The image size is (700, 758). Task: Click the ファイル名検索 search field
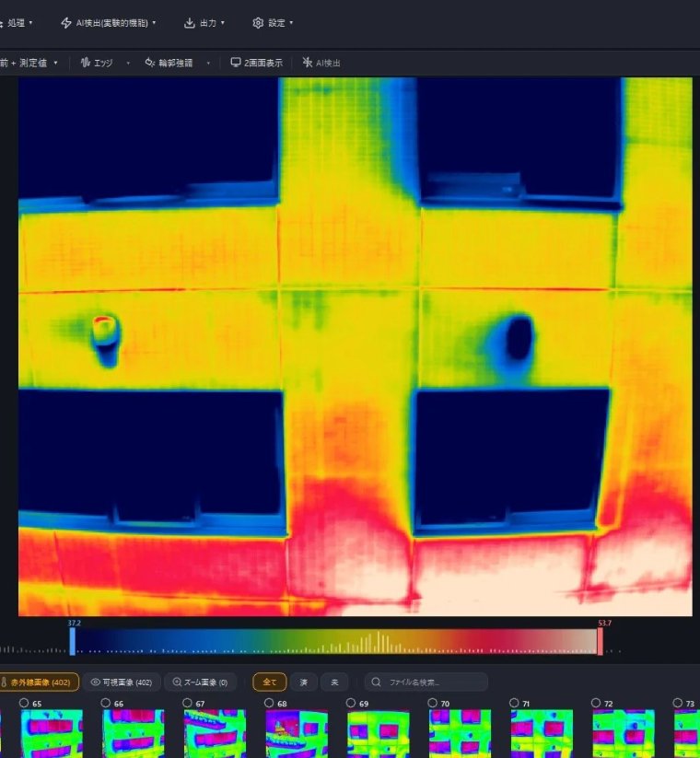pyautogui.click(x=426, y=682)
